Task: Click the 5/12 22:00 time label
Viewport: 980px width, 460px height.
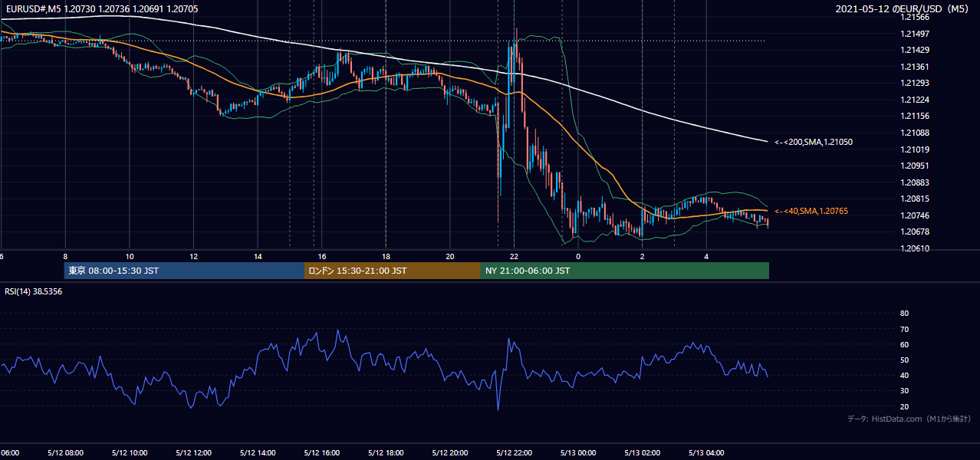Action: tap(515, 452)
